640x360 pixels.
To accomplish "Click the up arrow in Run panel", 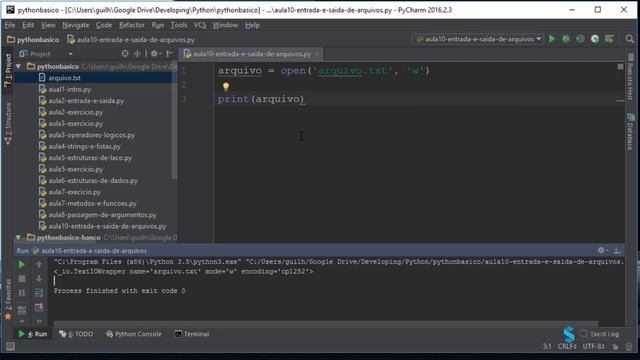I will click(39, 264).
